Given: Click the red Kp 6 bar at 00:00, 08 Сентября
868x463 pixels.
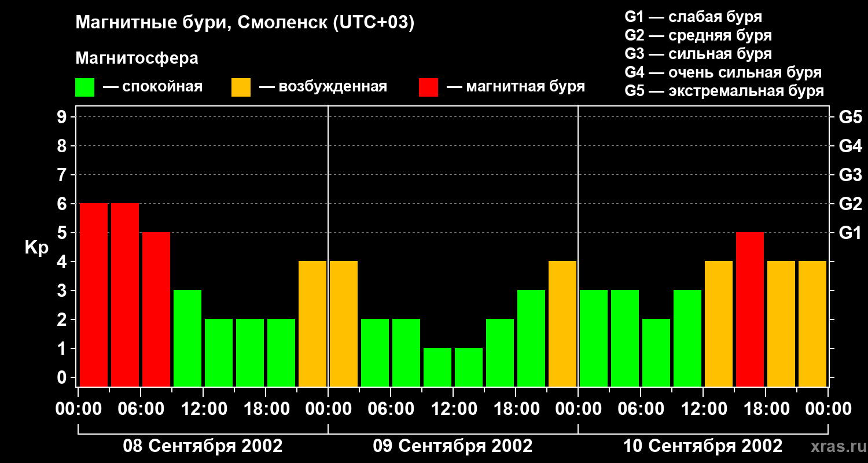Looking at the screenshot, I should pos(94,295).
